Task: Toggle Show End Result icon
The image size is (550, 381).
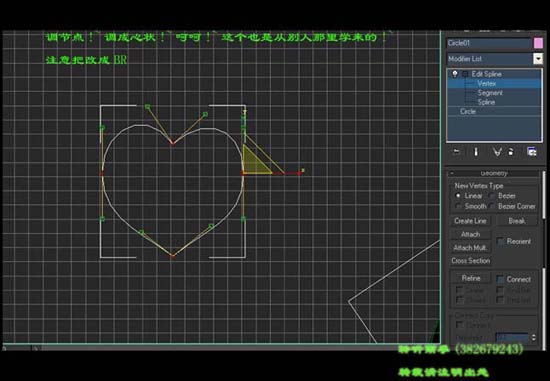Action: click(476, 152)
